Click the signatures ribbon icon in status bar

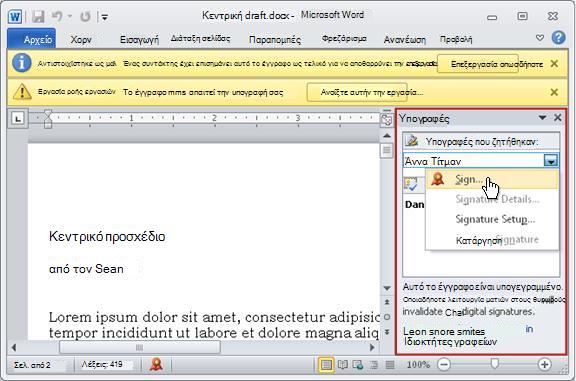157,364
